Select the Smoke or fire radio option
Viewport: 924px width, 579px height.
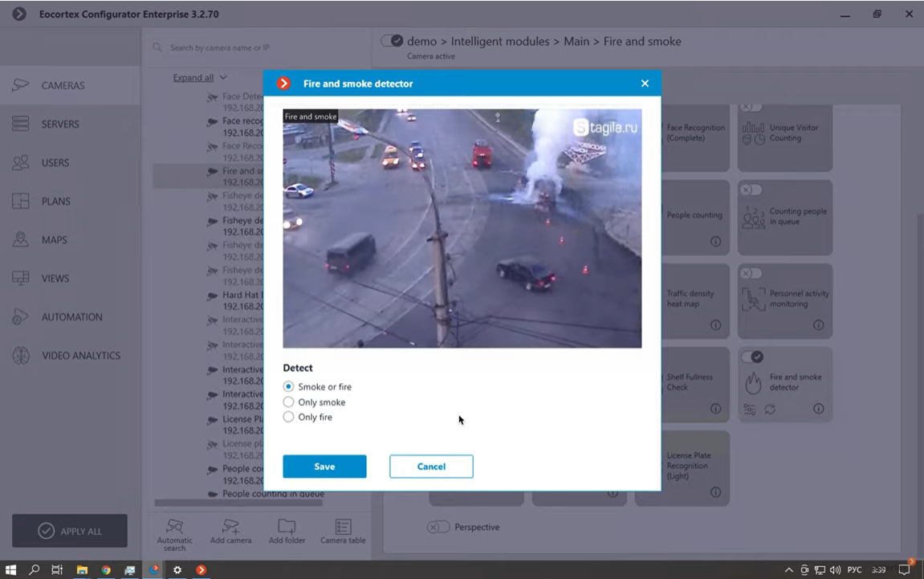pos(288,387)
